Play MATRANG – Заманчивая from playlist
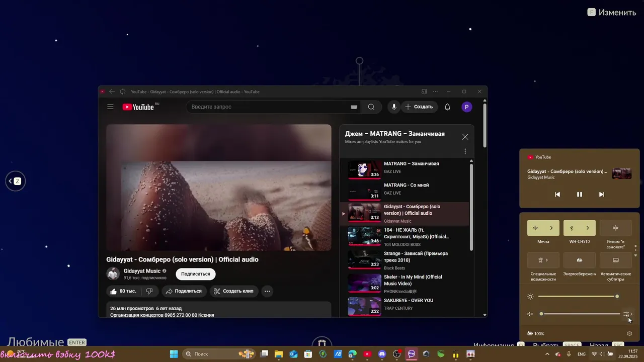 405,169
